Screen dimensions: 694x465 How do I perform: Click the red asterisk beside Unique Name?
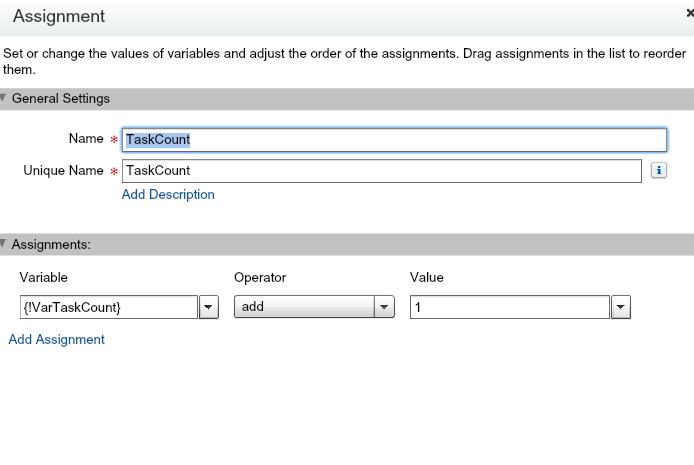point(114,172)
